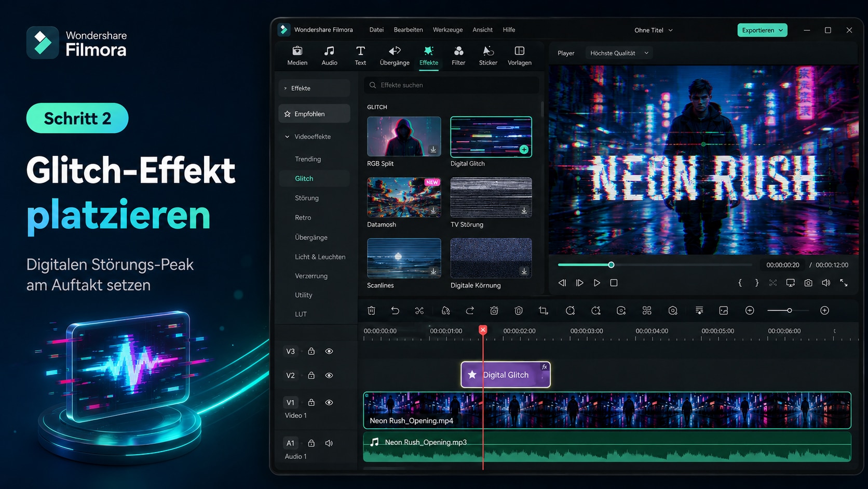Set mark-out point with right brace icon
The height and width of the screenshot is (489, 868).
point(757,283)
